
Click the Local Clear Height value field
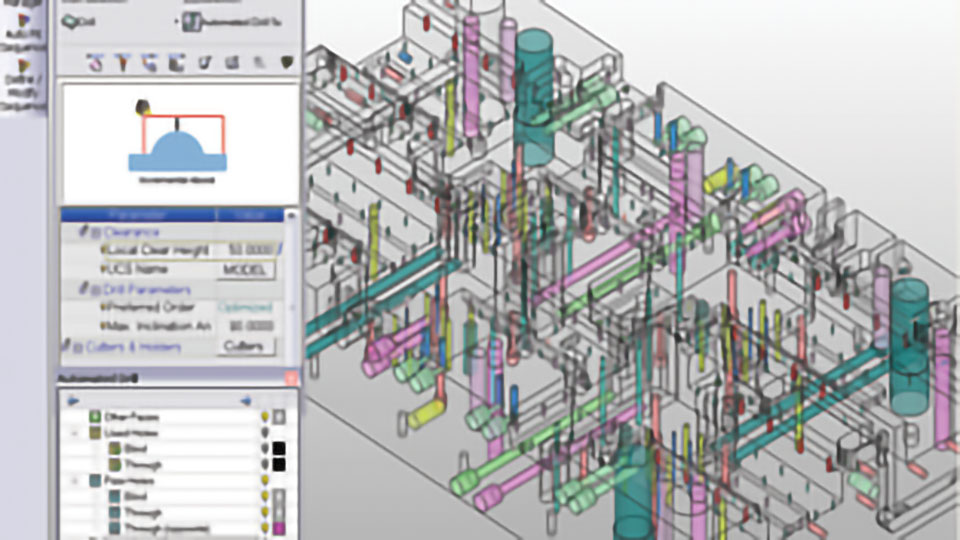tap(246, 251)
